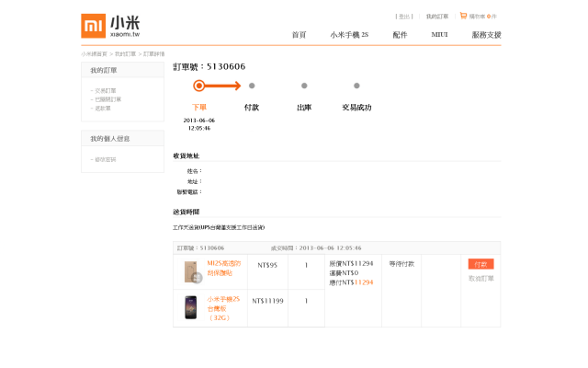Open MI2S高透防刮保護貼 product link

(224, 268)
